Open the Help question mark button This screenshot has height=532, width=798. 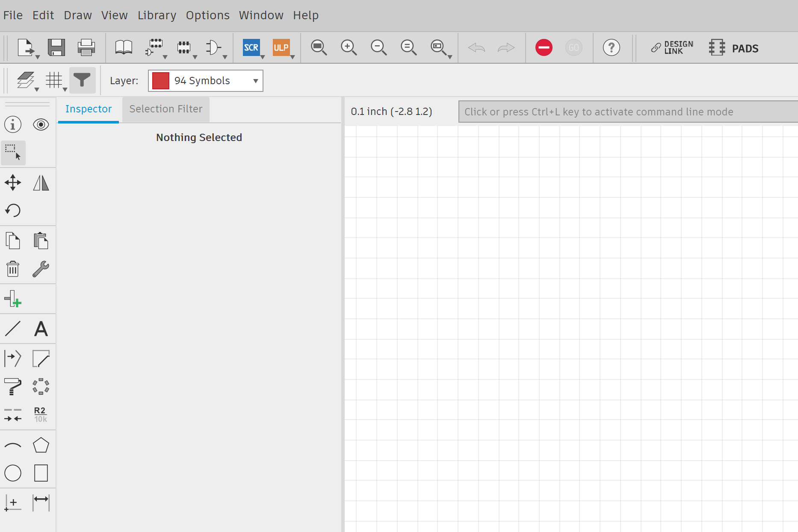point(612,48)
